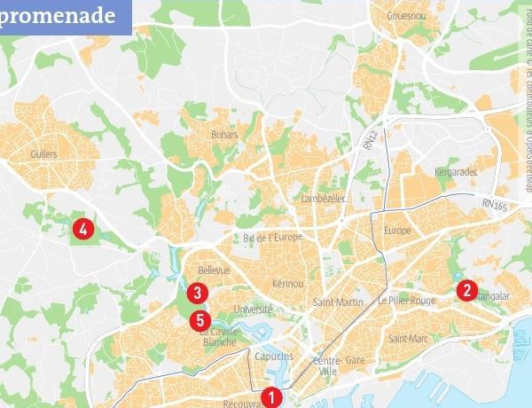Select the Europe district label

point(397,231)
